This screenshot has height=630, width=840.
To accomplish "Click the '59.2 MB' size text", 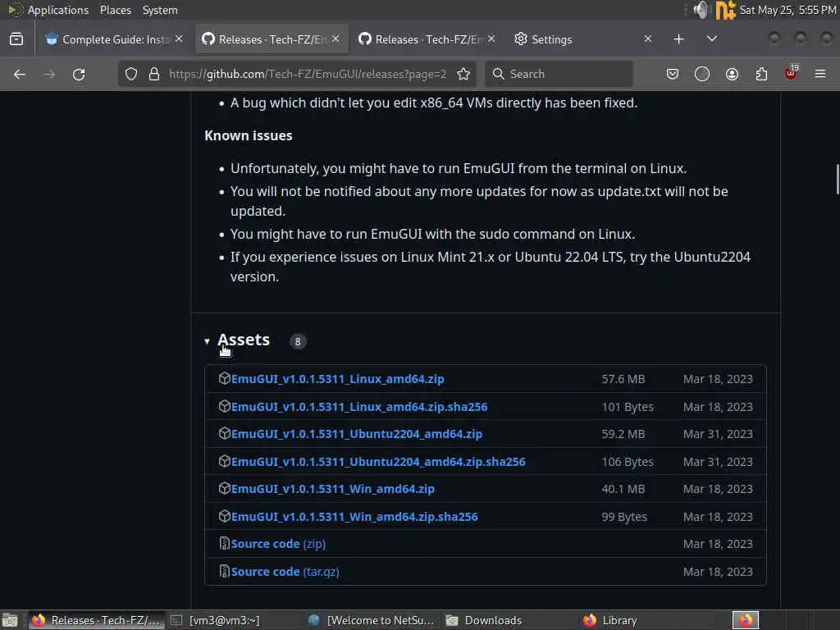I will 623,434.
